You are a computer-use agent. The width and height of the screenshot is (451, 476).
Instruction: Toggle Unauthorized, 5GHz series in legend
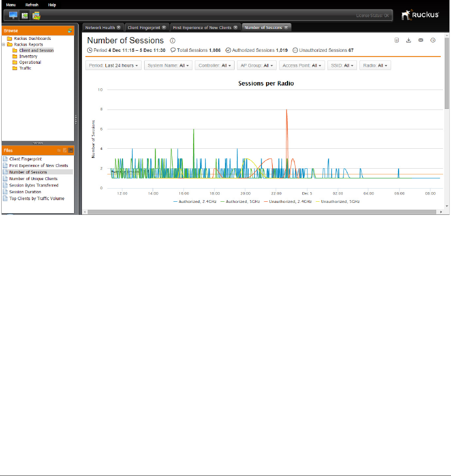click(338, 202)
